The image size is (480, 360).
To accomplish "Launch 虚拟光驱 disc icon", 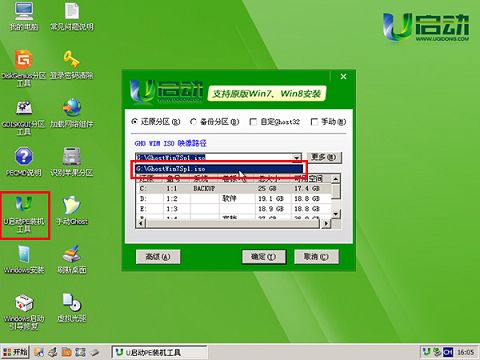I will 72,308.
